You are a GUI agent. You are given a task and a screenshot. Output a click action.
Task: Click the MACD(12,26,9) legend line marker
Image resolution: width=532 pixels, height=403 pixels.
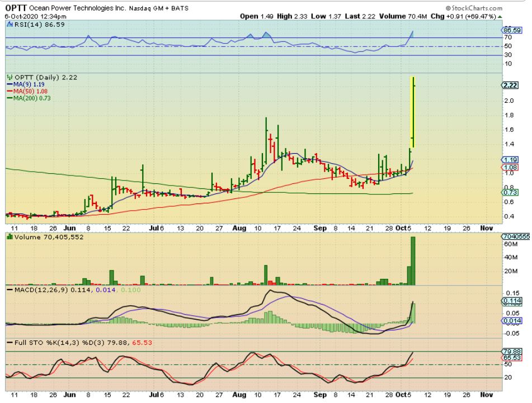[x=10, y=290]
